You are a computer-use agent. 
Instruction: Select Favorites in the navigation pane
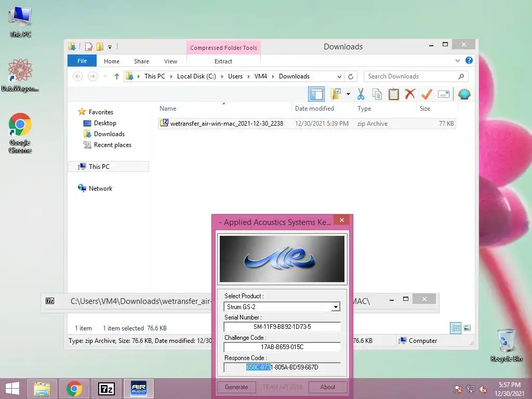click(x=101, y=112)
